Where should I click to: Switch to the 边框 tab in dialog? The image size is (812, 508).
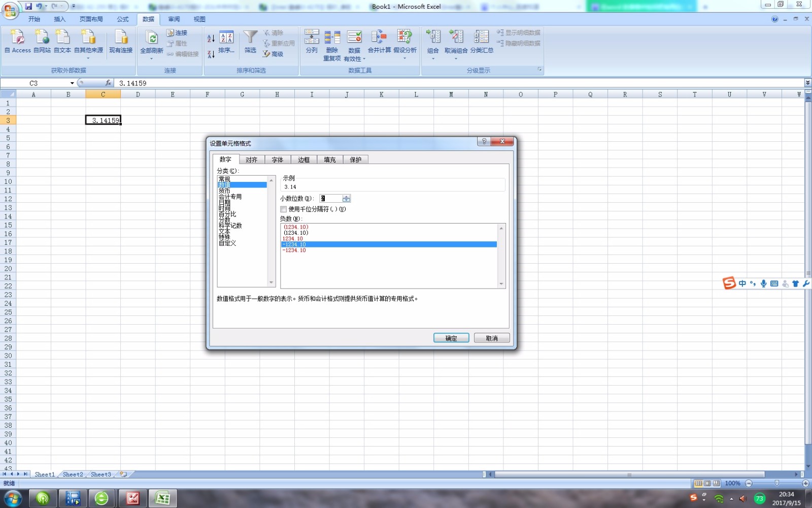303,160
